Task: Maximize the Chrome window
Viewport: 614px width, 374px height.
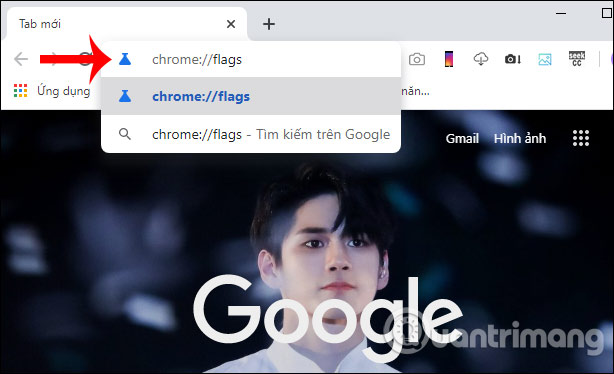Action: point(607,13)
